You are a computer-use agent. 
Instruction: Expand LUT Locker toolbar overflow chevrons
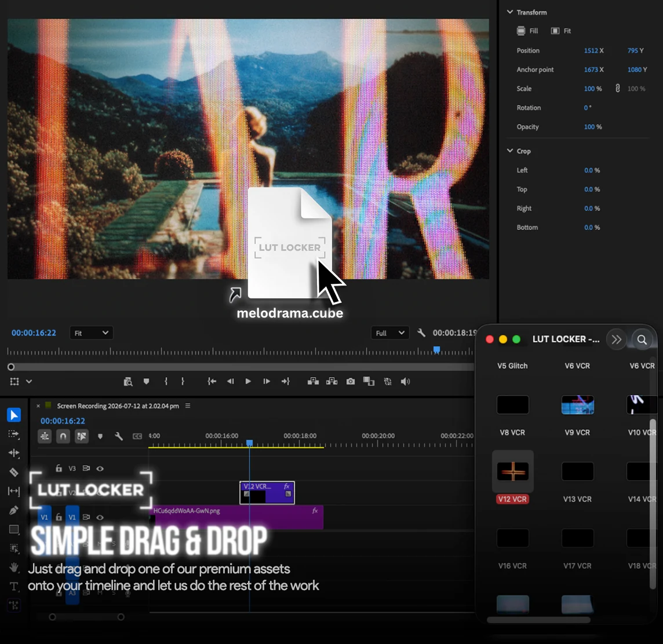(616, 339)
